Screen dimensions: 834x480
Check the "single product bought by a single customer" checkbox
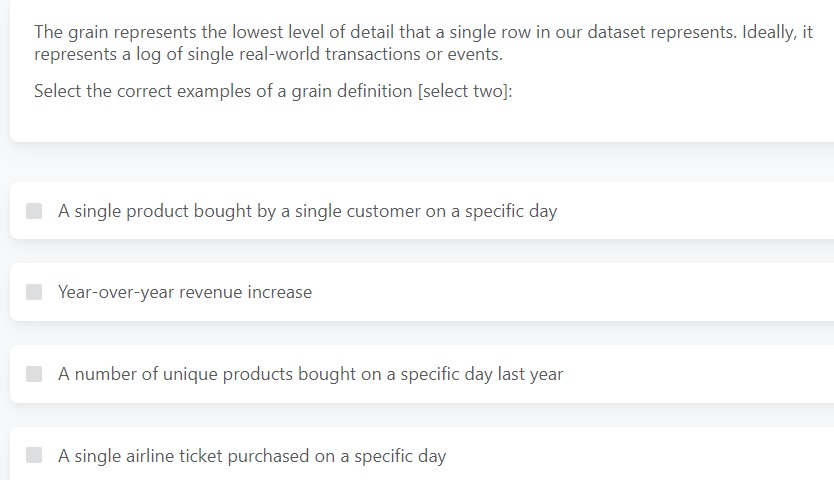[34, 211]
